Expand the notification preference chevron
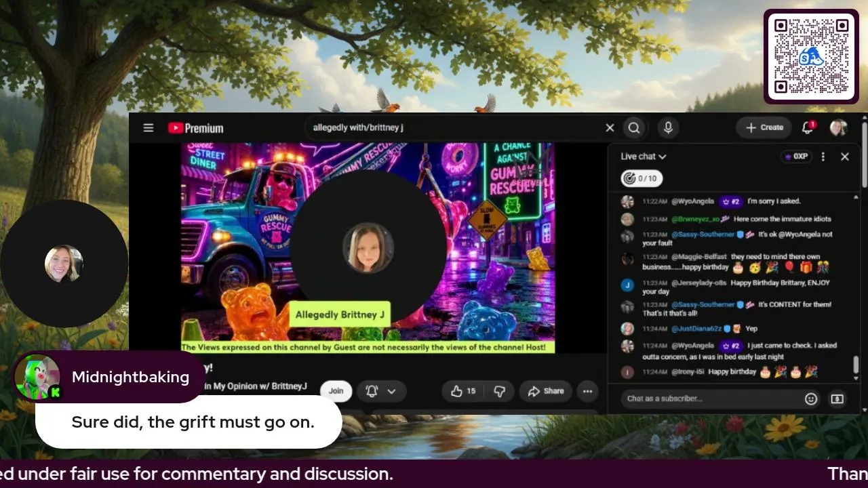This screenshot has height=488, width=868. pos(391,391)
